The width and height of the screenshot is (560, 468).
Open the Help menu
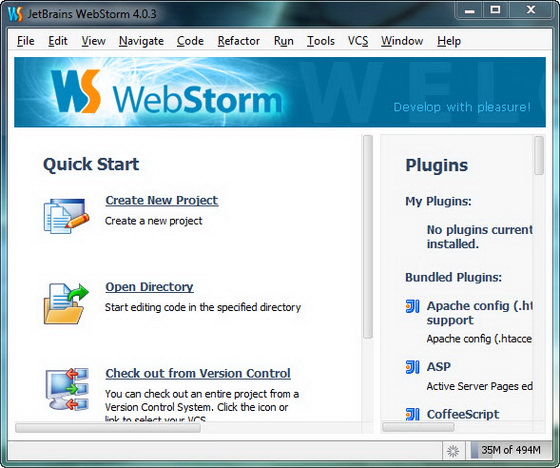449,41
